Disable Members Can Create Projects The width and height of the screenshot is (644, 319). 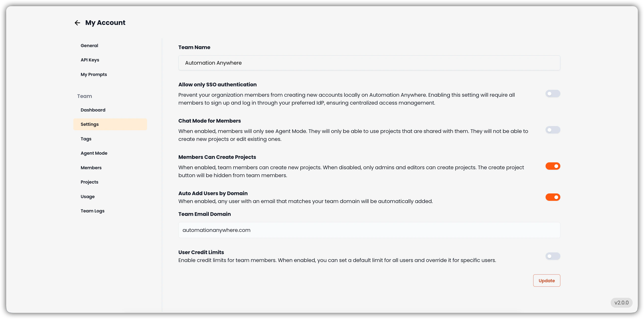(x=552, y=166)
